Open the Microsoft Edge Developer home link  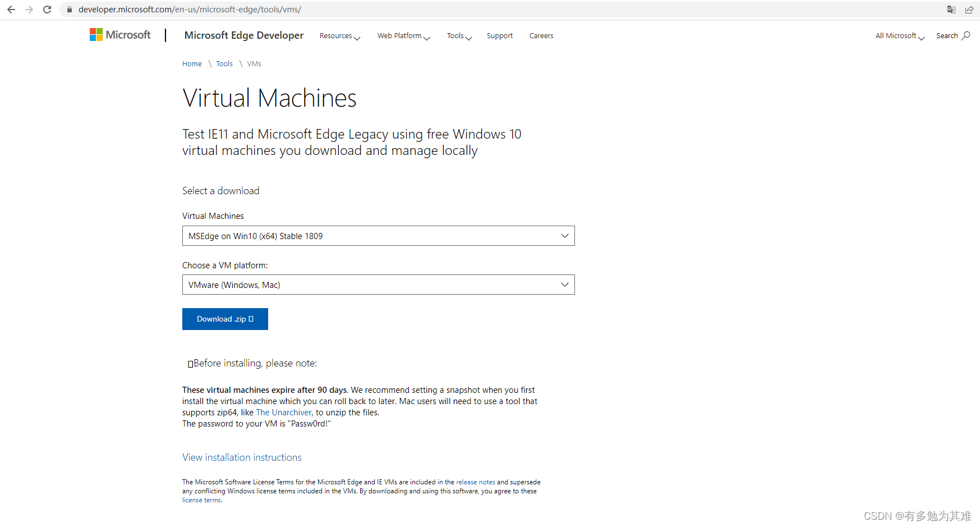[x=244, y=35]
